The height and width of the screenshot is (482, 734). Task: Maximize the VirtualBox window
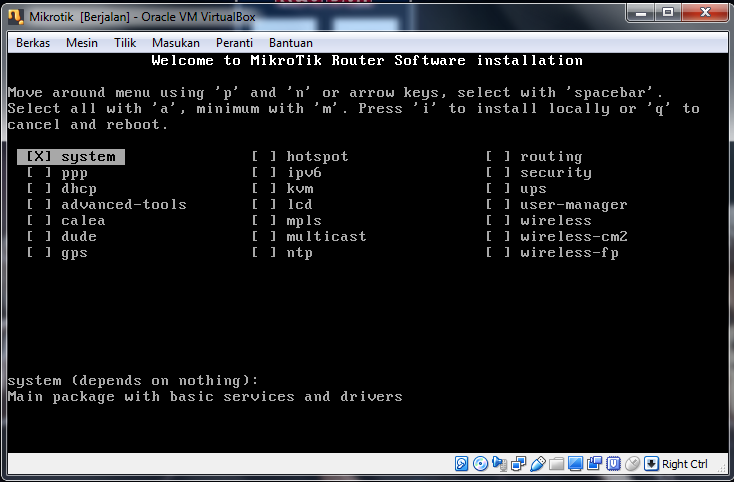668,14
